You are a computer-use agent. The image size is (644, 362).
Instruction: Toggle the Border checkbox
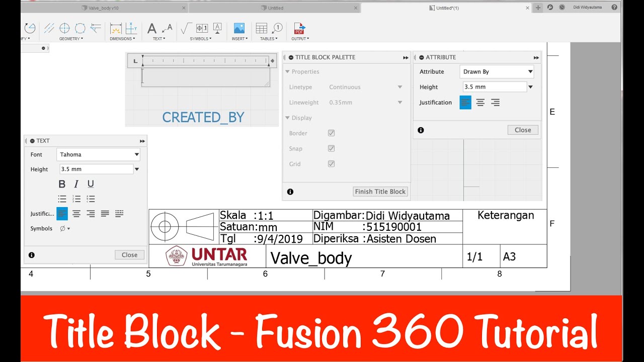tap(331, 133)
